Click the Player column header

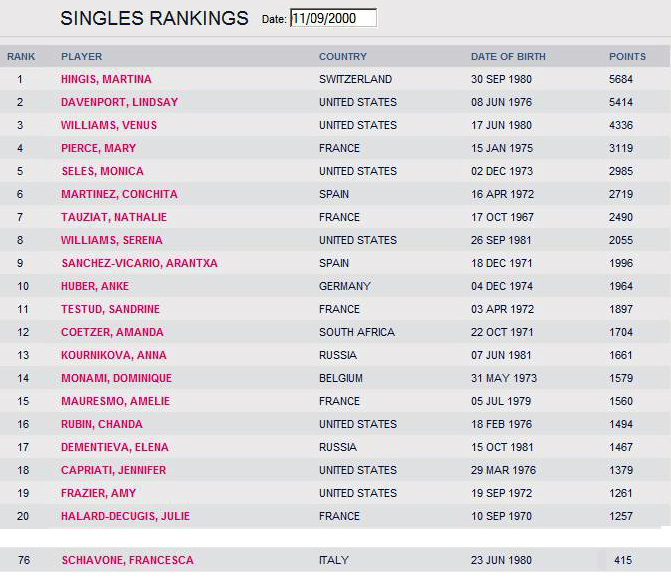click(x=81, y=57)
